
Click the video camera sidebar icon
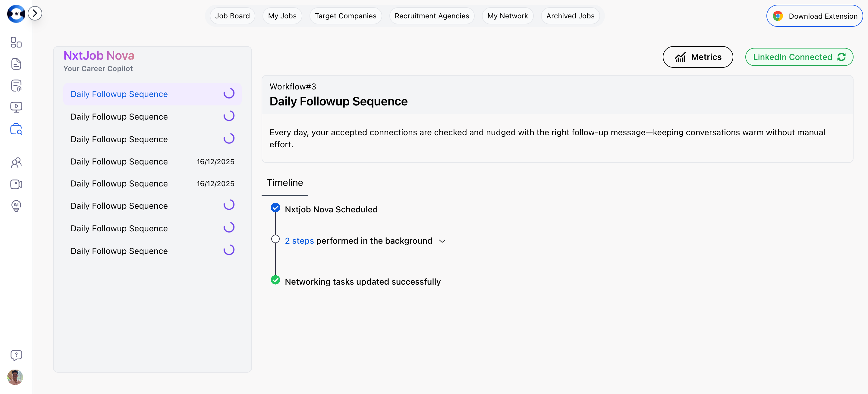(x=16, y=184)
